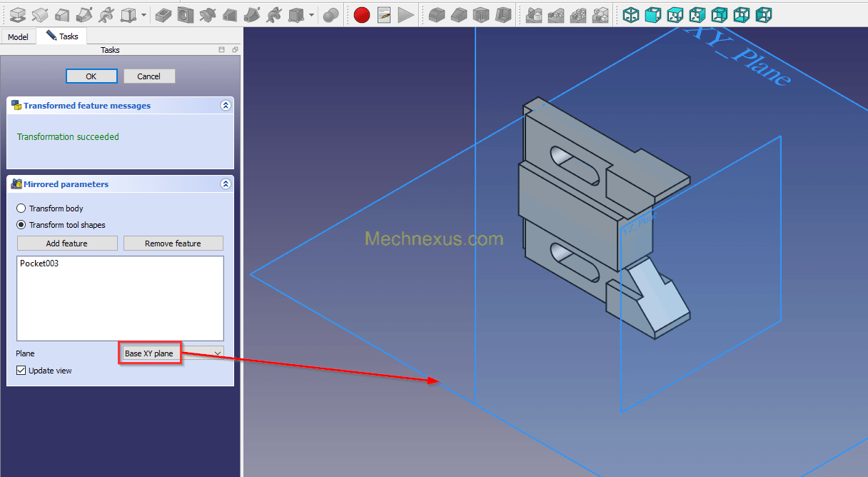Open the Macros list notepad icon

click(384, 14)
